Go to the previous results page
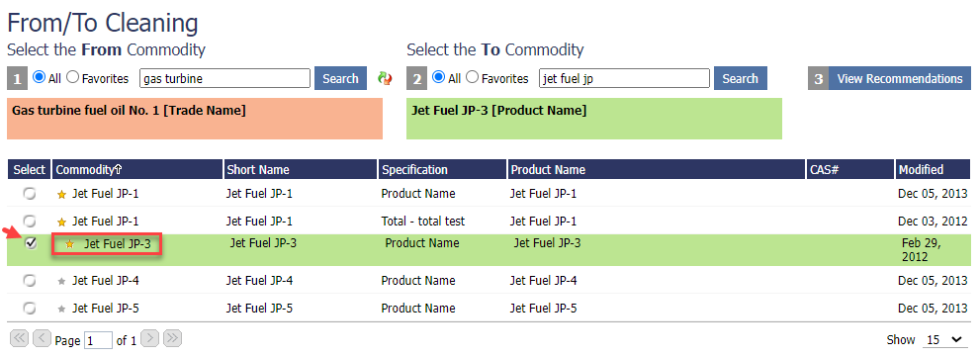980x357 pixels. 42,339
